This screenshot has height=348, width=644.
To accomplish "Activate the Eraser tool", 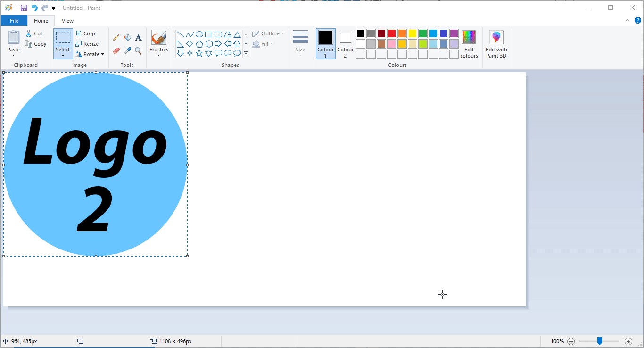I will pos(116,50).
